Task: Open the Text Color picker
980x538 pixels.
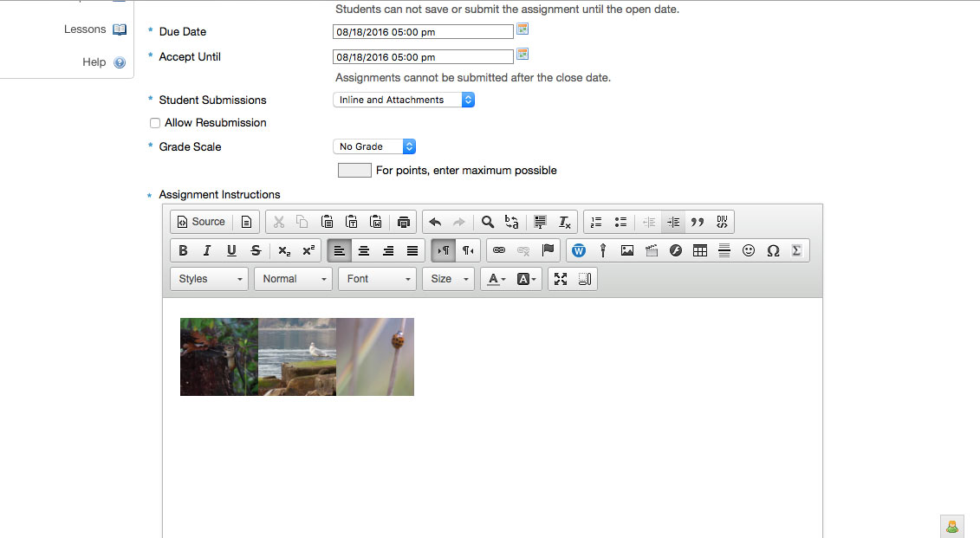Action: (x=496, y=279)
